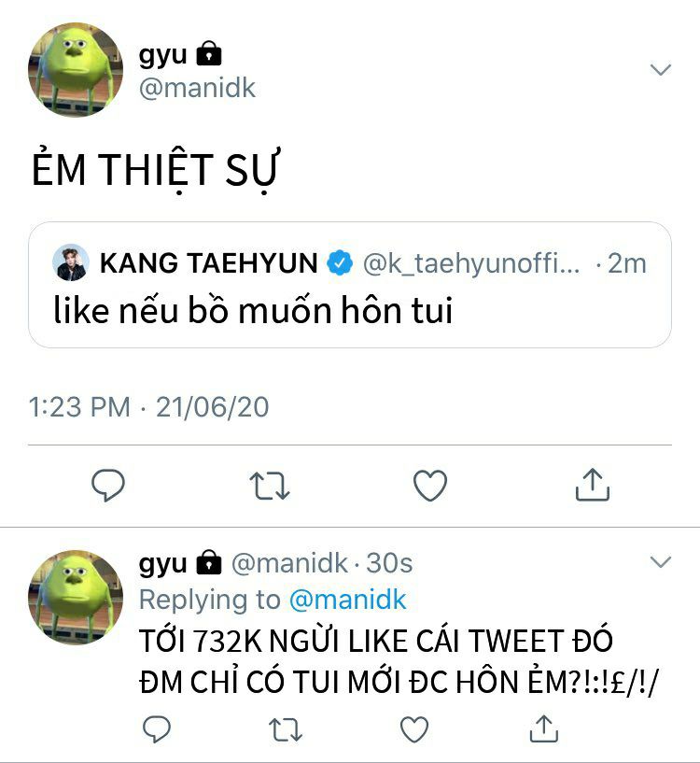Click the 1:23 PM · 21/06/20 timestamp
700x763 pixels.
coord(148,407)
